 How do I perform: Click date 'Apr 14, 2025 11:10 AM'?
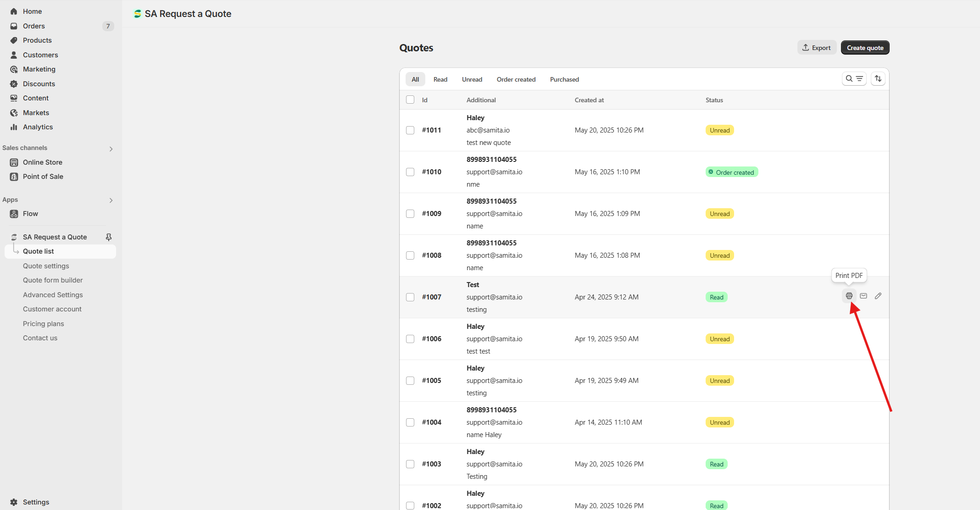[x=608, y=422]
